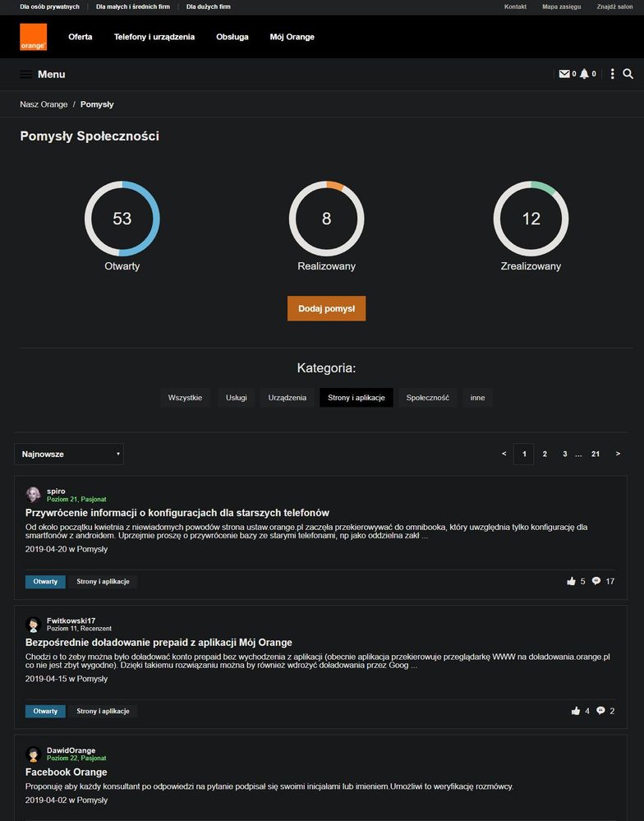Open the post Przywrócenie informacji o konfiguracjach
This screenshot has width=644, height=821.
pos(177,513)
